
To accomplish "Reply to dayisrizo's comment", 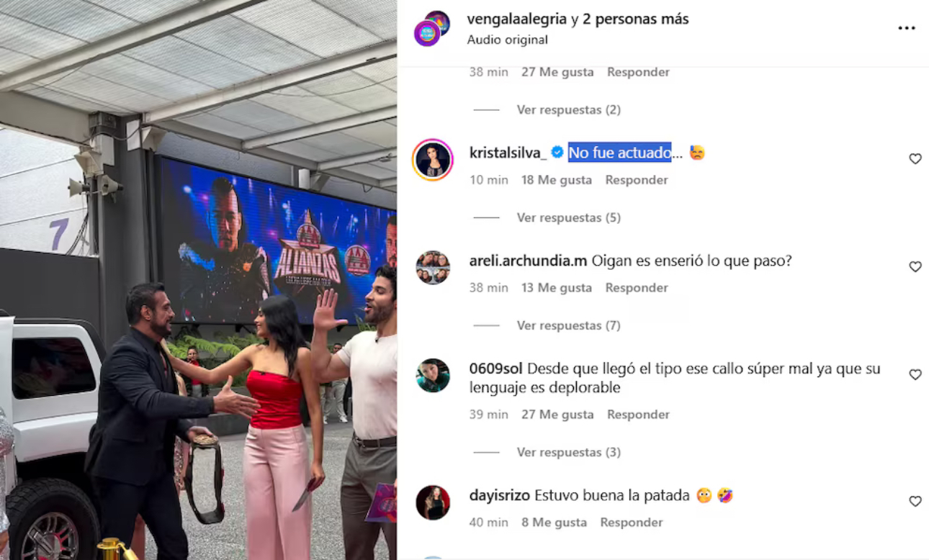I will 631,523.
